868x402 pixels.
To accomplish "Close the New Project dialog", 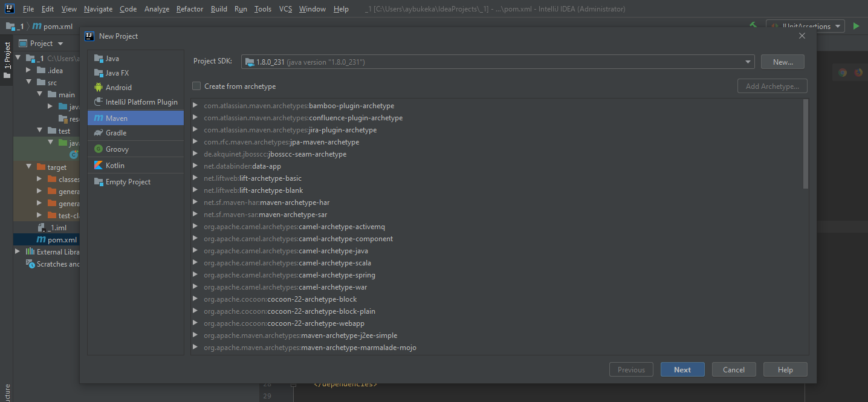I will (x=802, y=36).
